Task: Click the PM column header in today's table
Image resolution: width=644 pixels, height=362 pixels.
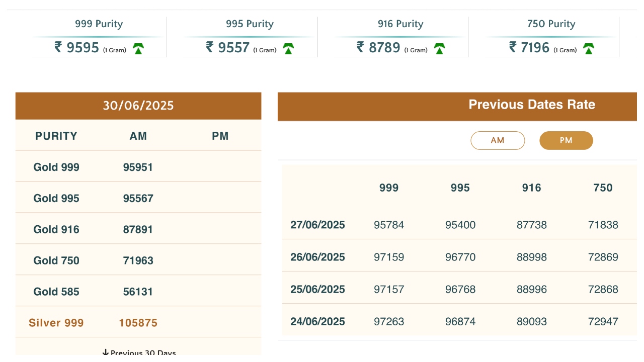Action: pyautogui.click(x=220, y=136)
